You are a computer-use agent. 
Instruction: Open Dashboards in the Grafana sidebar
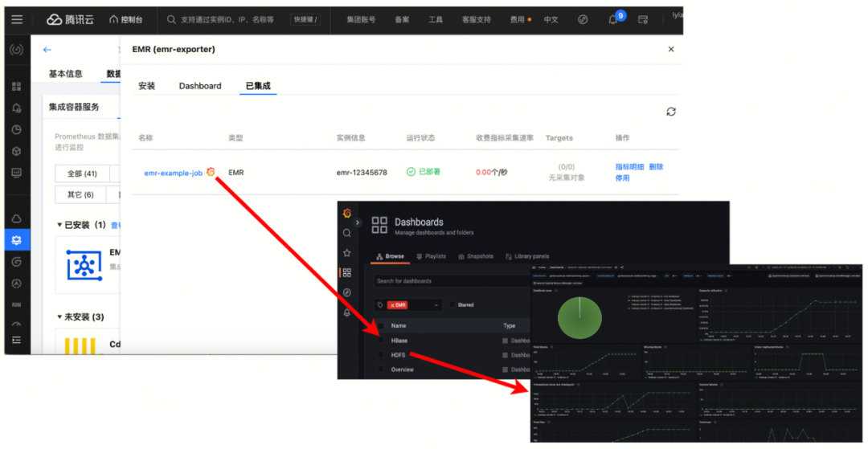(x=347, y=272)
